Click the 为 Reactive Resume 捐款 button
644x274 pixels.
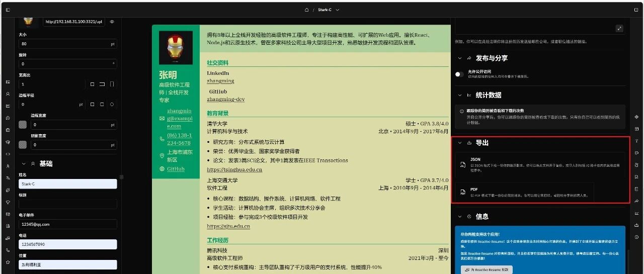pyautogui.click(x=487, y=270)
